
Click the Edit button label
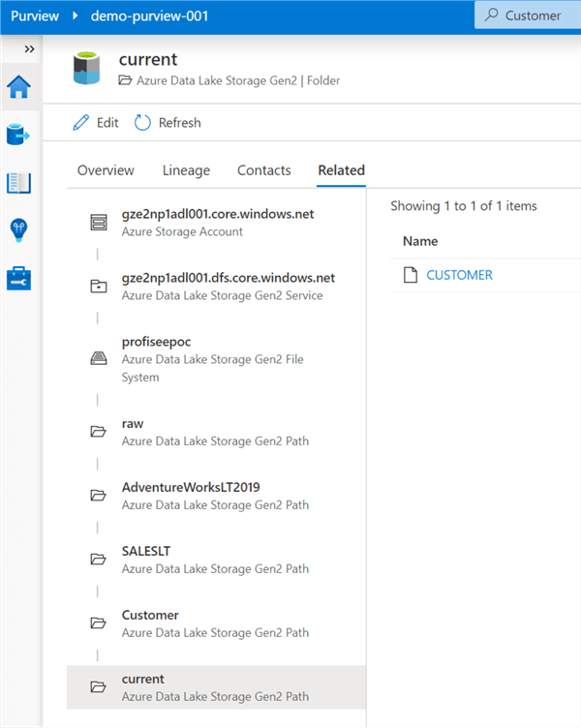point(107,123)
